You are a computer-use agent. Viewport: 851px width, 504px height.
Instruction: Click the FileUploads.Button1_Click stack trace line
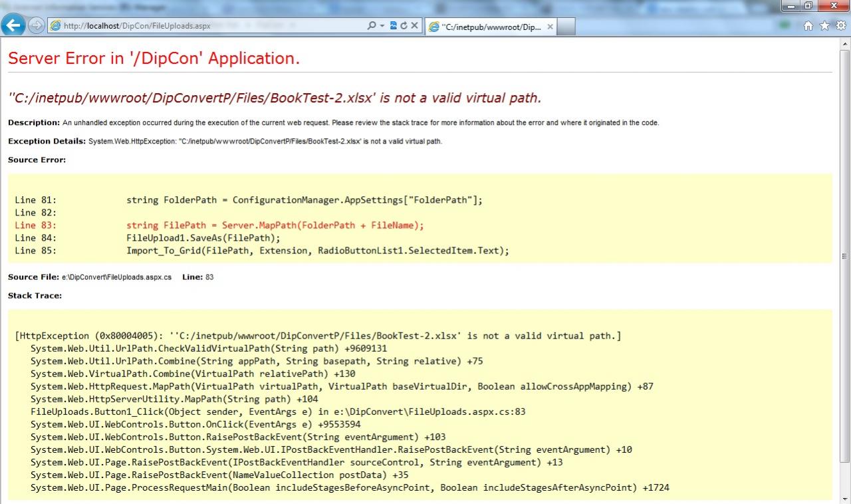278,412
